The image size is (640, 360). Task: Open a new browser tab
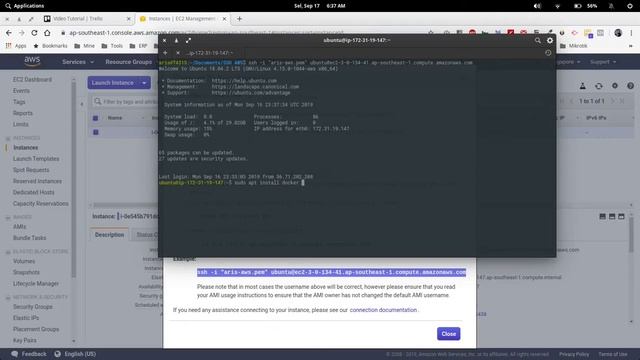pos(240,18)
